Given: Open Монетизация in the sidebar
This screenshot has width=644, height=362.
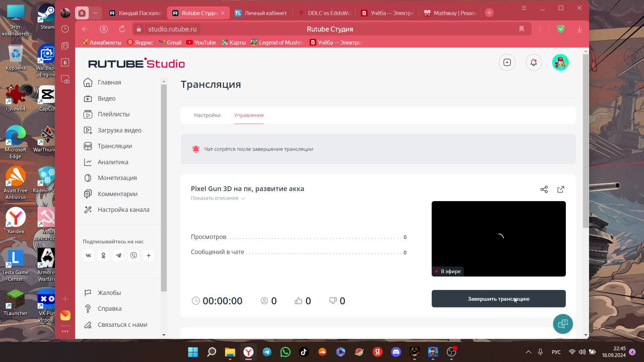Looking at the screenshot, I should coord(117,178).
